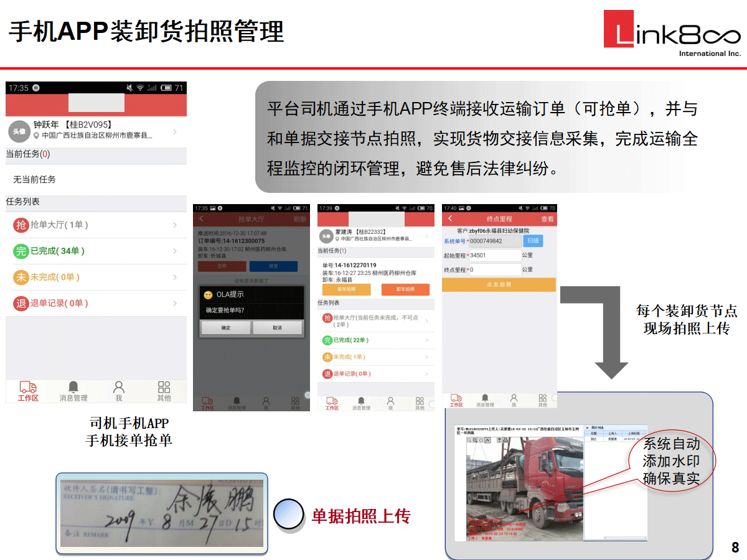Expand the 已完成(22单) row chevron

[426, 340]
